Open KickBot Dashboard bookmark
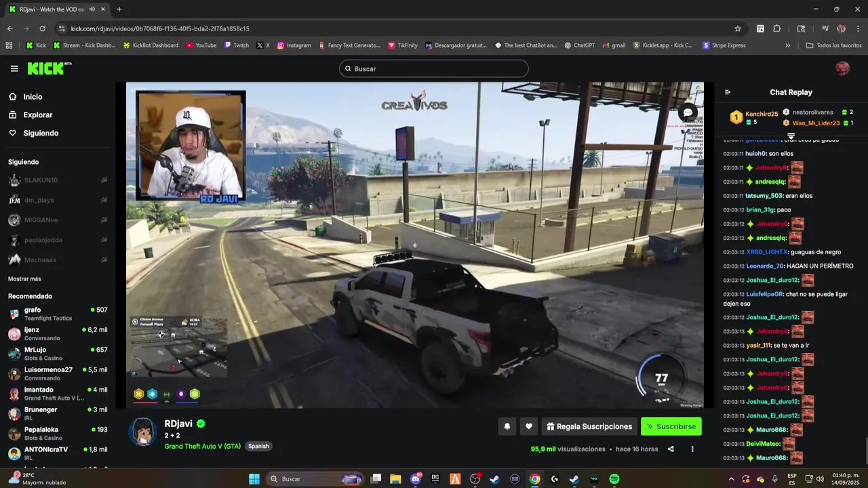Screen dimensions: 868x488 [151, 45]
